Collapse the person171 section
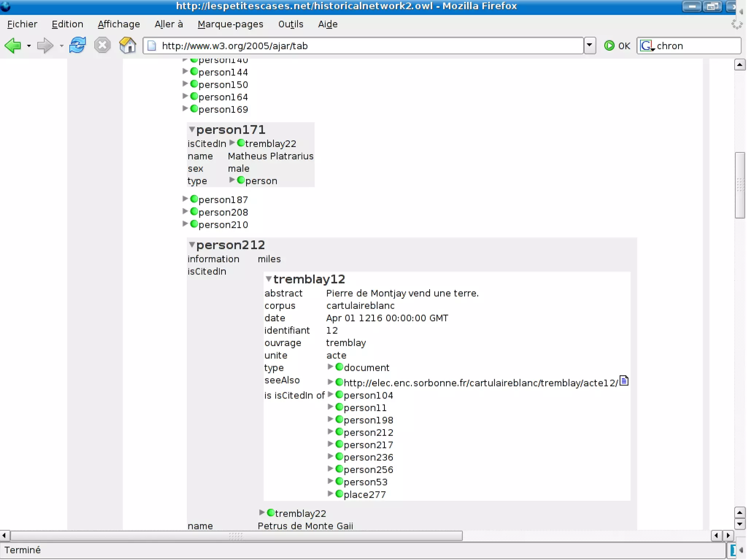Viewport: 747px width, 560px height. click(191, 129)
